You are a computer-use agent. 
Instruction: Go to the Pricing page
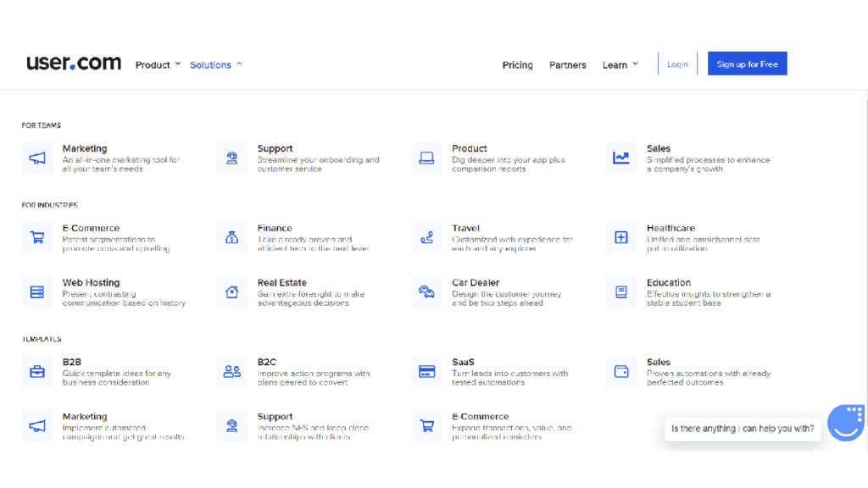517,64
